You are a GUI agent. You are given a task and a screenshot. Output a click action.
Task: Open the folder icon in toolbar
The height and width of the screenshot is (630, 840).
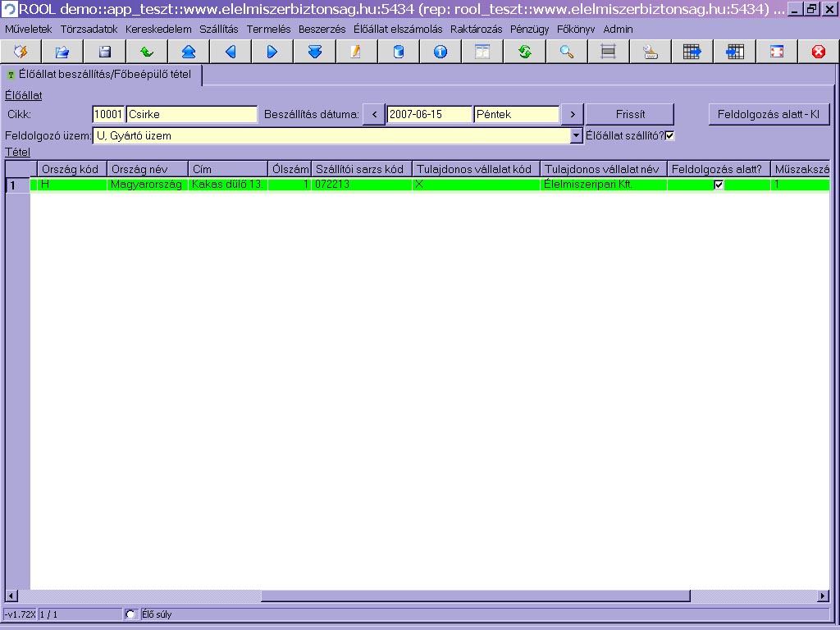pyautogui.click(x=62, y=52)
